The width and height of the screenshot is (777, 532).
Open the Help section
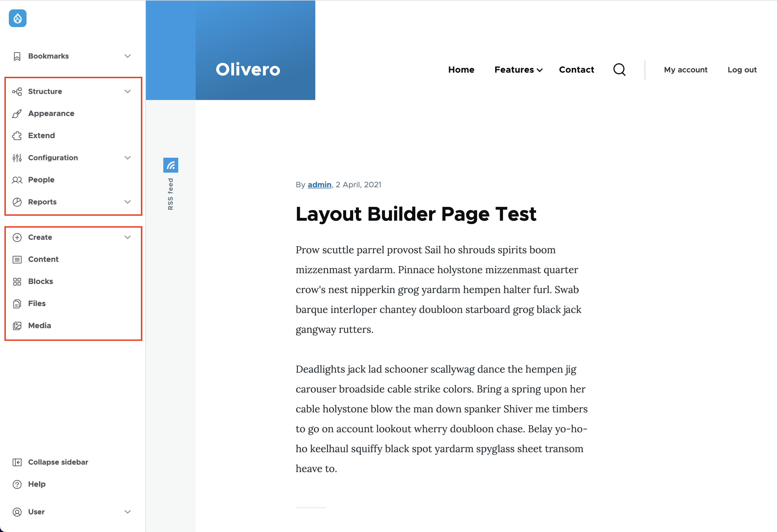point(37,484)
